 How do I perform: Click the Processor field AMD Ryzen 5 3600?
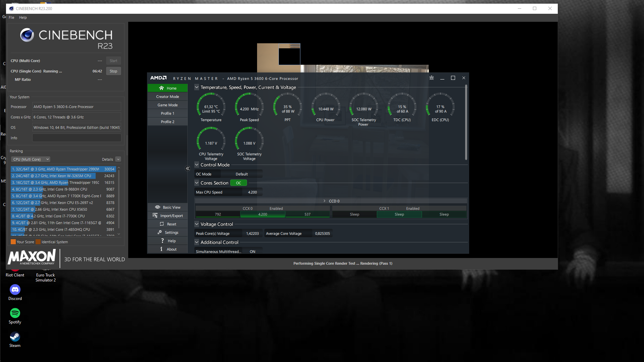click(77, 107)
